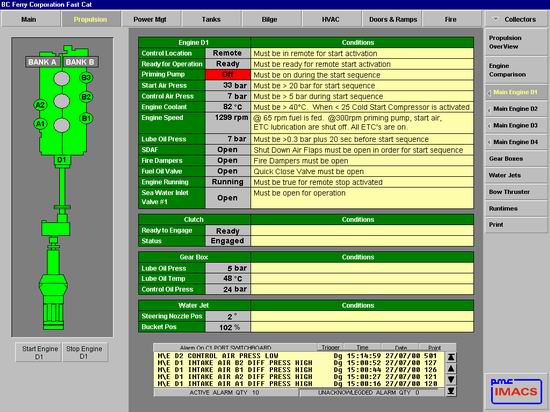Click cylinder B3 indicator on engine
Image resolution: width=550 pixels, height=412 pixels.
click(x=86, y=77)
